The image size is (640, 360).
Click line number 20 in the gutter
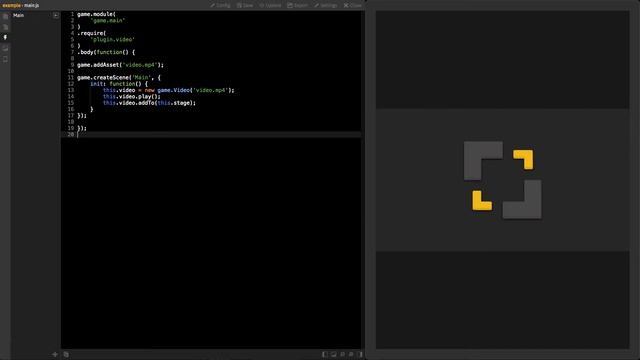71,134
